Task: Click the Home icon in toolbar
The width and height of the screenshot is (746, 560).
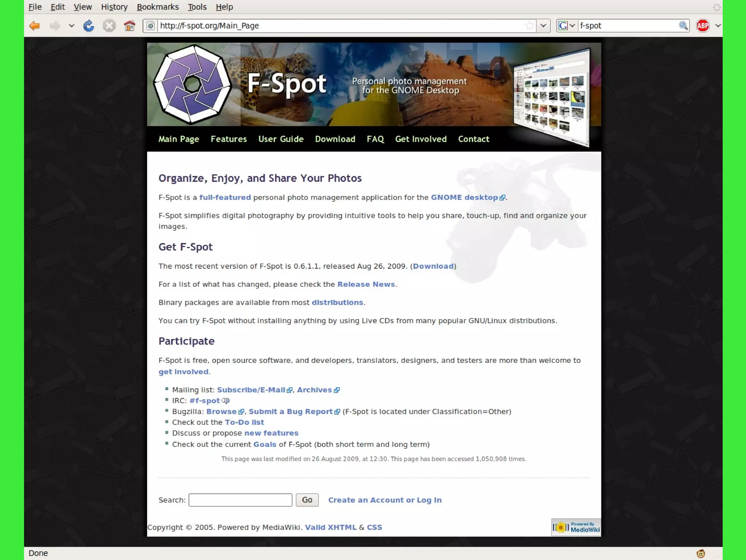Action: [129, 26]
